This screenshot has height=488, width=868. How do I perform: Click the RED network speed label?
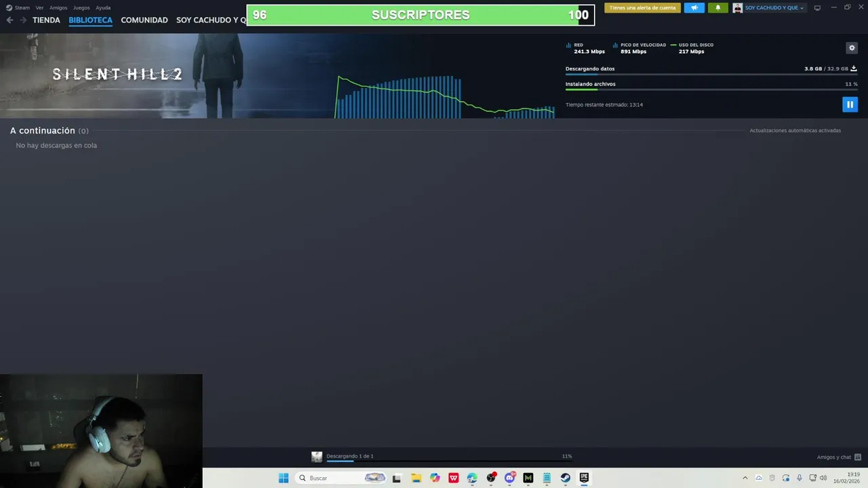(x=578, y=45)
